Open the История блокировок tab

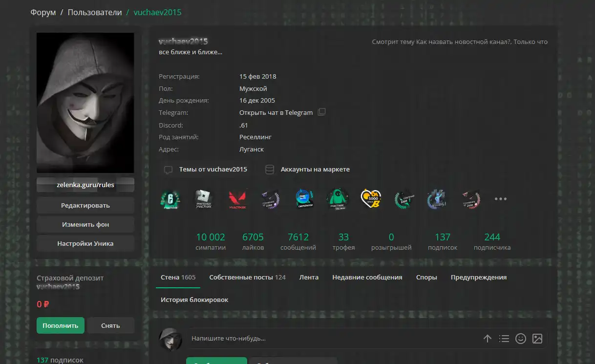[x=194, y=300]
